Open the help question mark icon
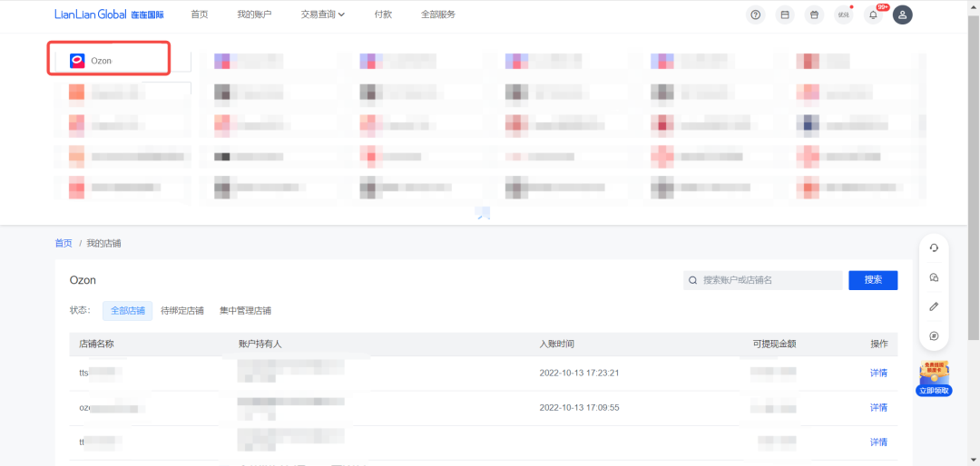The height and width of the screenshot is (466, 980). [x=755, y=15]
